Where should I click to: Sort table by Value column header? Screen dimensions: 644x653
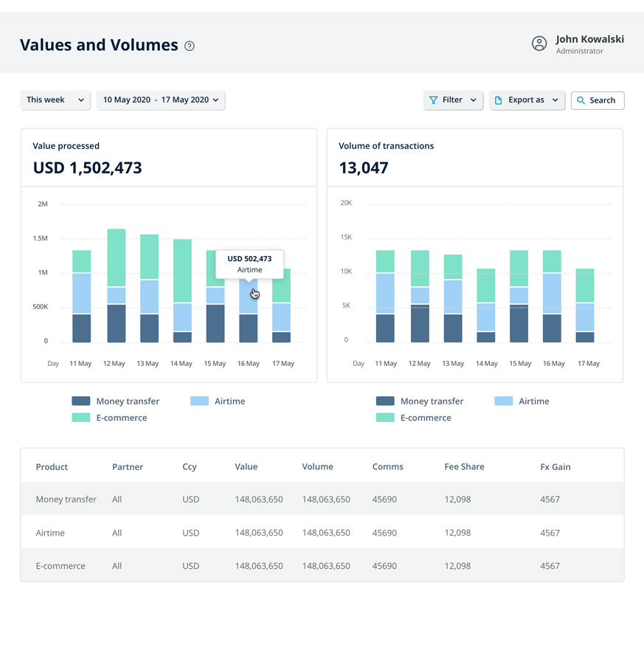[246, 467]
